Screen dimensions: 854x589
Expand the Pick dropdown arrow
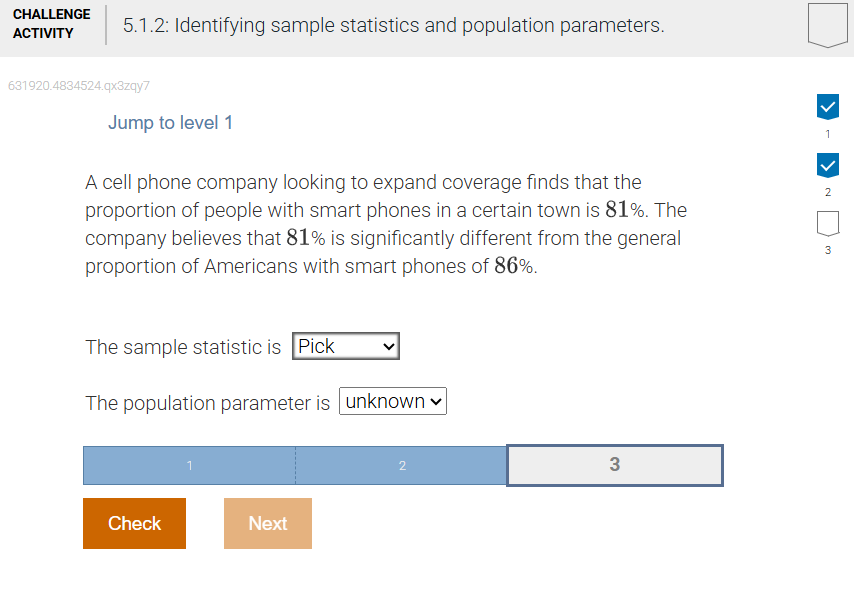point(389,346)
